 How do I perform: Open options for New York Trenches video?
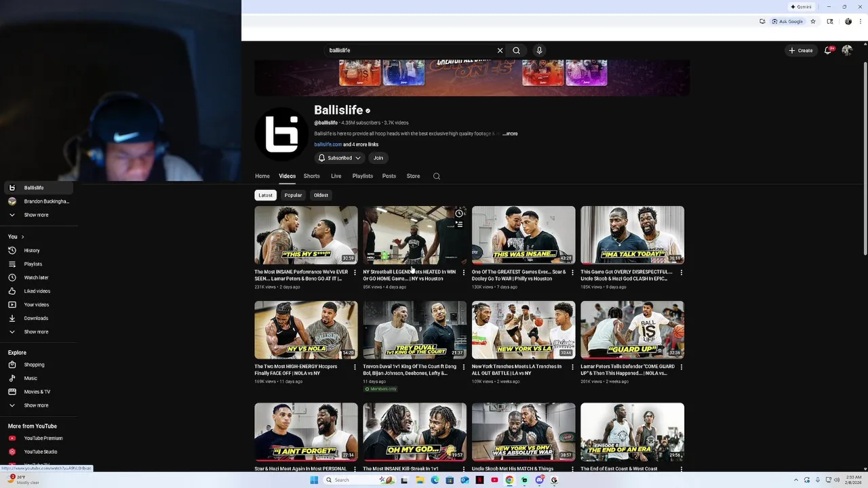(x=572, y=367)
